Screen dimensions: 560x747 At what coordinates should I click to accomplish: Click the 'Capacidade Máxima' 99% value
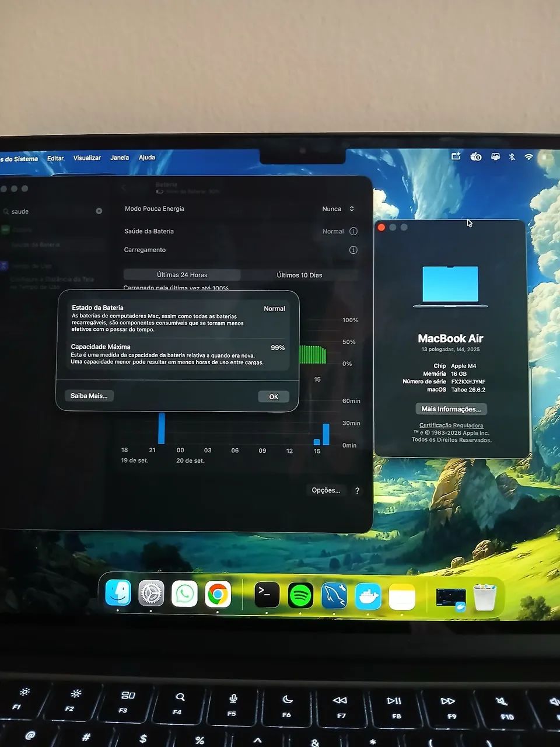[278, 347]
